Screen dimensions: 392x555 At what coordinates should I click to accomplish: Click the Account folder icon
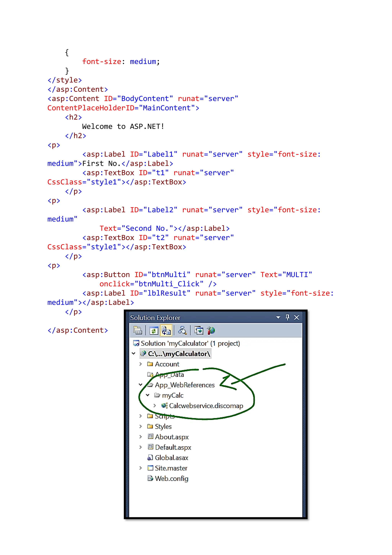coord(150,364)
